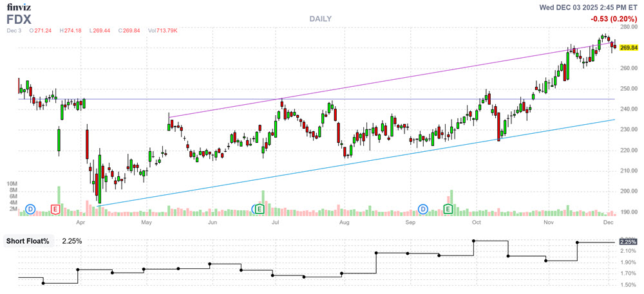
Task: Click the FDX ticker symbol
Action: (x=19, y=19)
